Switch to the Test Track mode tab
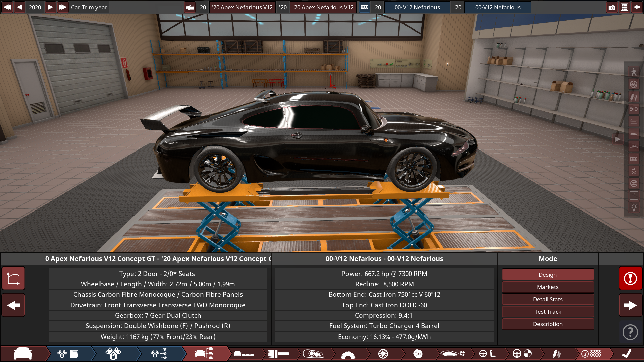 click(x=547, y=312)
